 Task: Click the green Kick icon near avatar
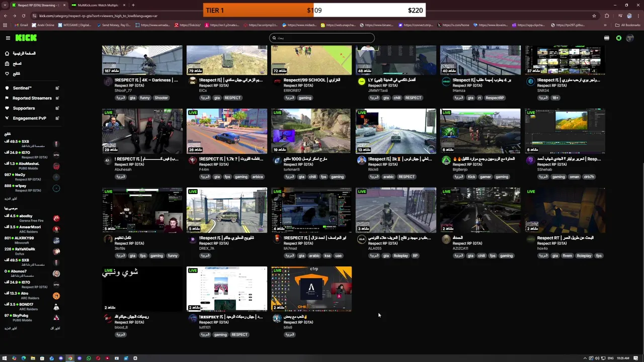(619, 38)
